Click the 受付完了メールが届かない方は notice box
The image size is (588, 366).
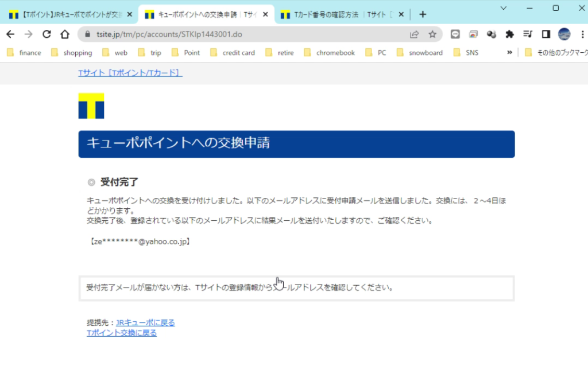point(296,288)
